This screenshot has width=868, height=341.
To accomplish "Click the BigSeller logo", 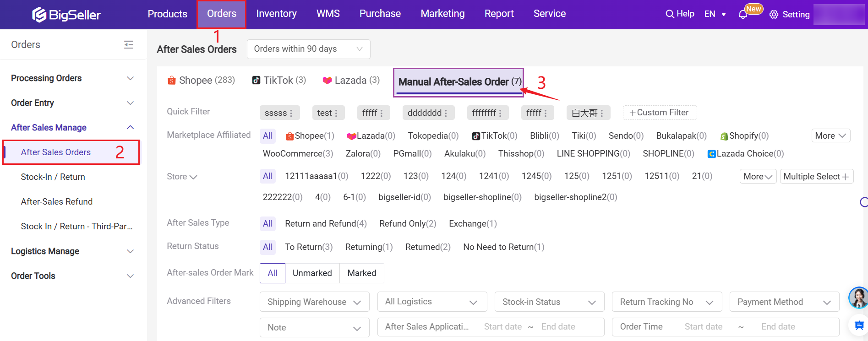I will 66,15.
